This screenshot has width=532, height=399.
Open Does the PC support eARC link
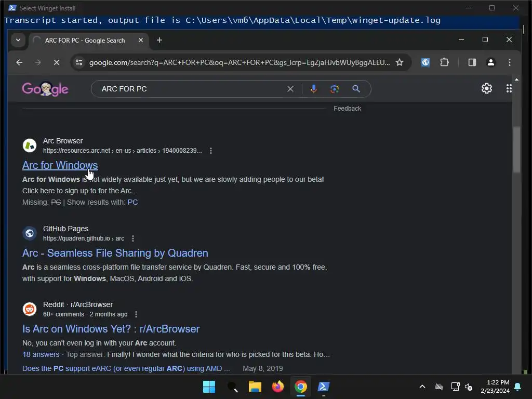click(x=126, y=368)
